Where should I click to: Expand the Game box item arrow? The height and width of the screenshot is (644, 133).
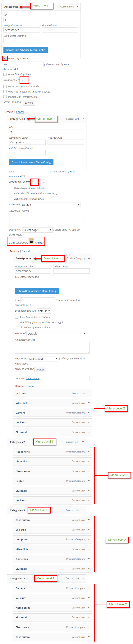point(89,559)
